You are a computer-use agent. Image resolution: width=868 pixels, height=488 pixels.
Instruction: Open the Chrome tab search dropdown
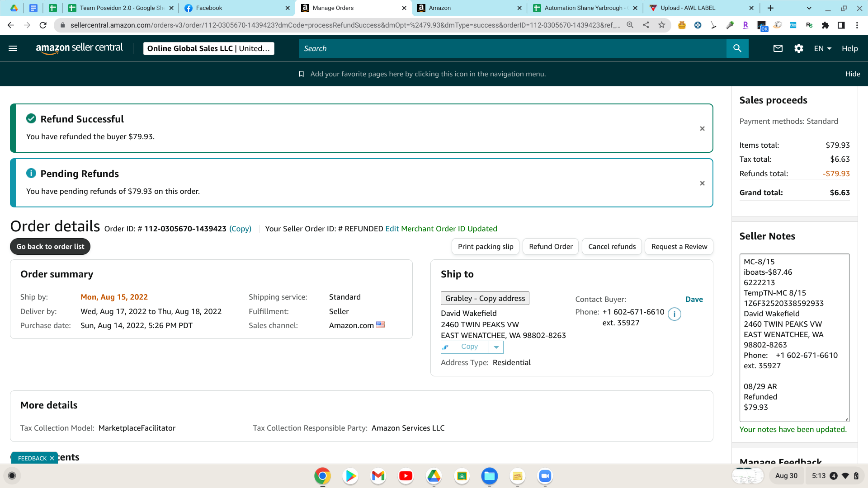tap(809, 8)
